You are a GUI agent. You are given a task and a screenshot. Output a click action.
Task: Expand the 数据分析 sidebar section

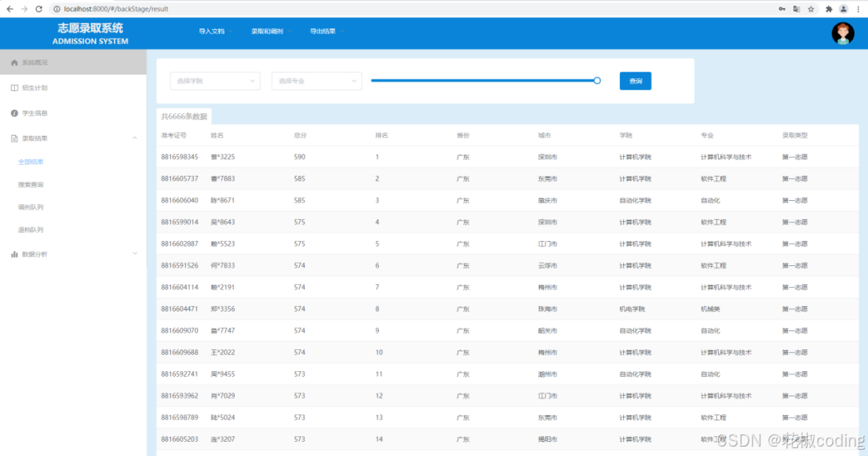click(134, 254)
